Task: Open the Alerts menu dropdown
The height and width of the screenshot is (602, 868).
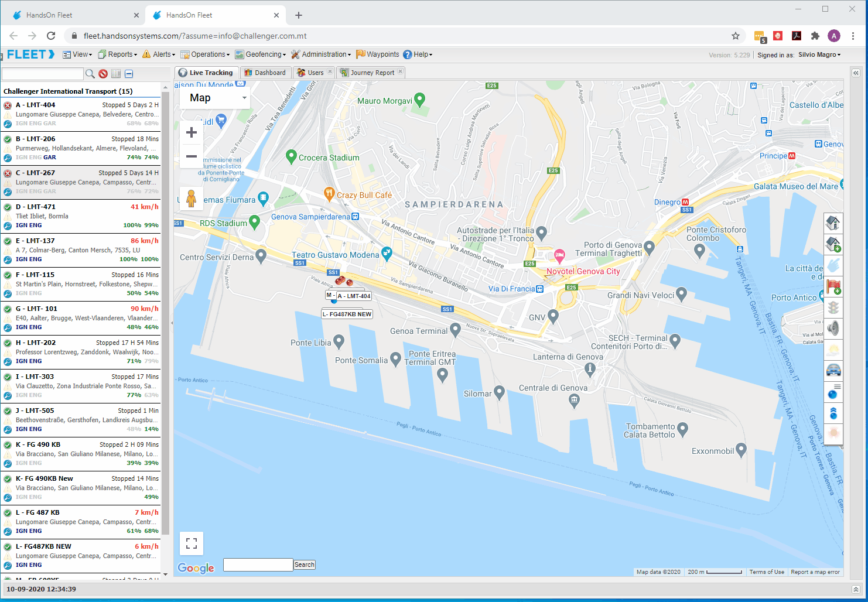Action: [159, 54]
